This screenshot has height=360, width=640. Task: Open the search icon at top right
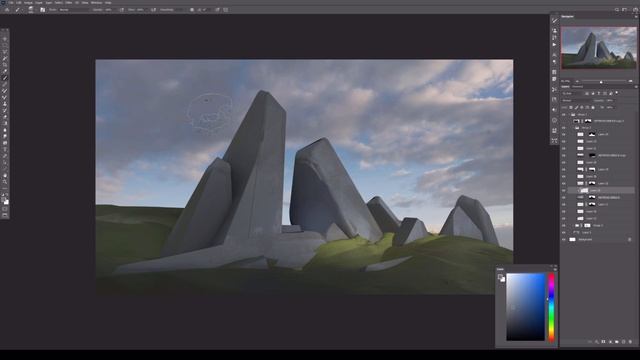(x=617, y=9)
